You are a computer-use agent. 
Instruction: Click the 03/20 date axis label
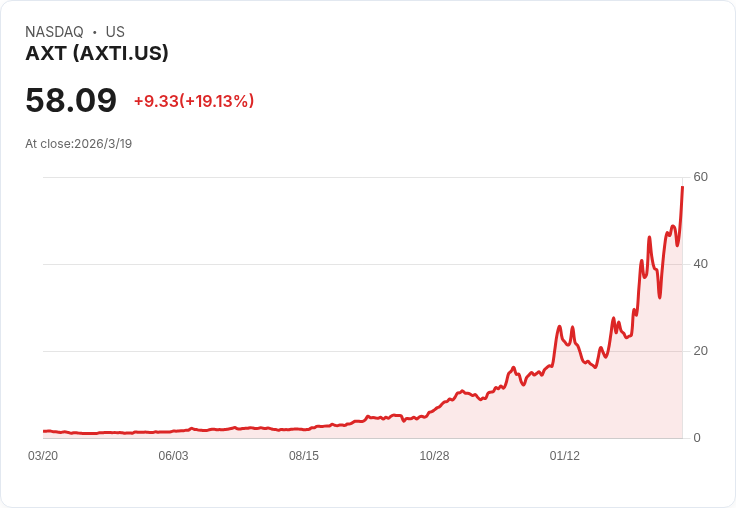[43, 456]
